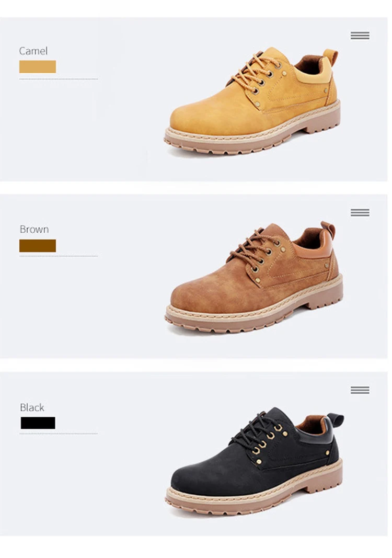Click the Black color label text

[32, 407]
